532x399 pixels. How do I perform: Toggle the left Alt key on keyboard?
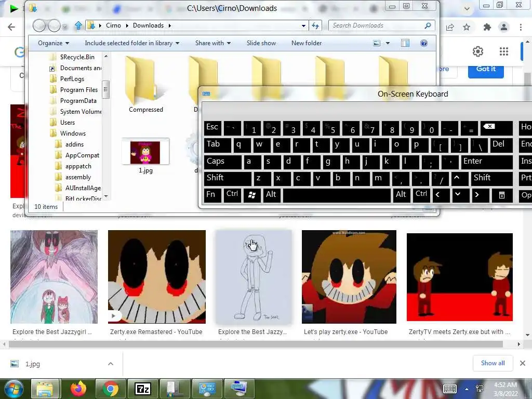(271, 195)
